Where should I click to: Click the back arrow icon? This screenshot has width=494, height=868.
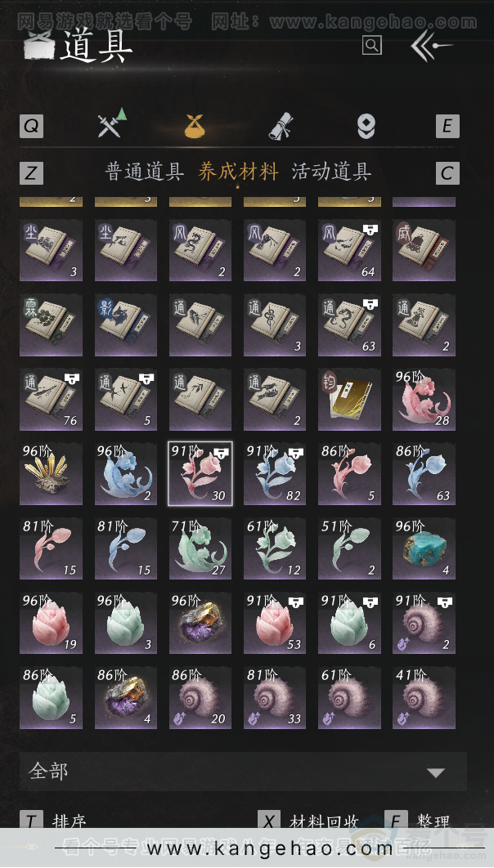431,46
